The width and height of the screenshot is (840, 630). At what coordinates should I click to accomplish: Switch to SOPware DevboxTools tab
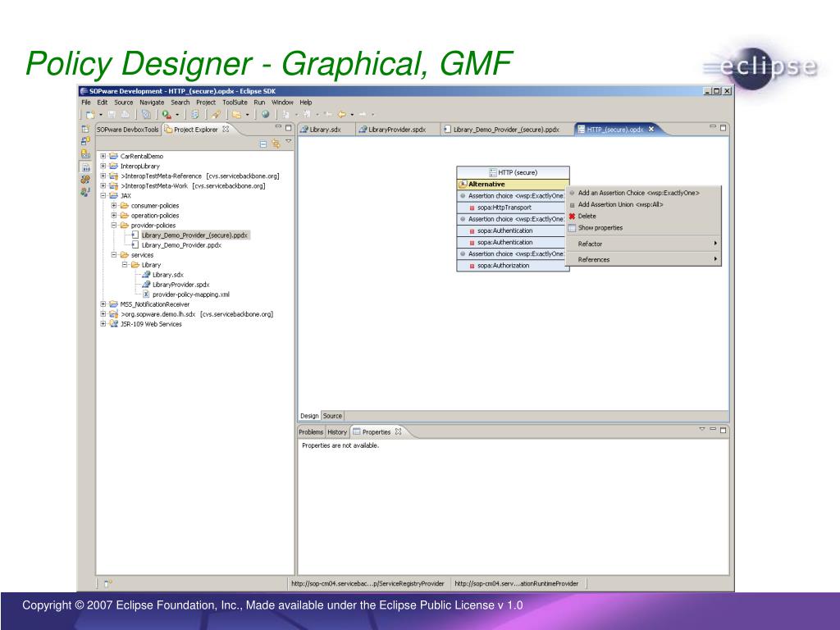pos(127,130)
